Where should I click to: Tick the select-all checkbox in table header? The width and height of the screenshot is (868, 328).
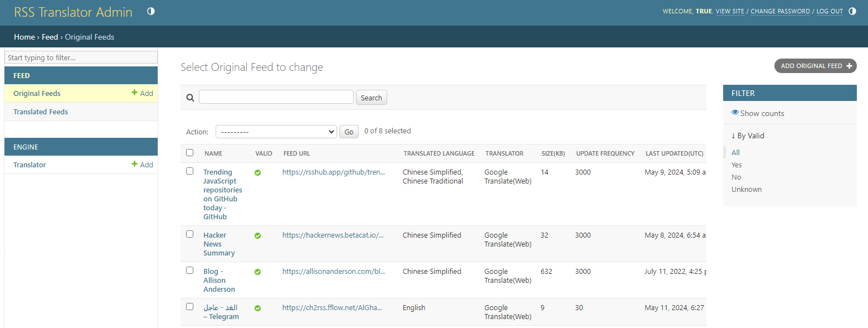point(190,153)
